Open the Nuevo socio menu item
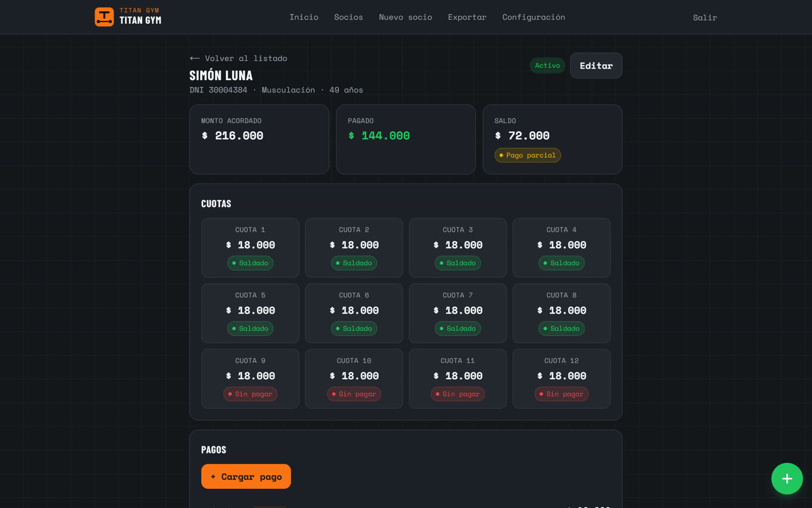This screenshot has height=508, width=812. (405, 17)
